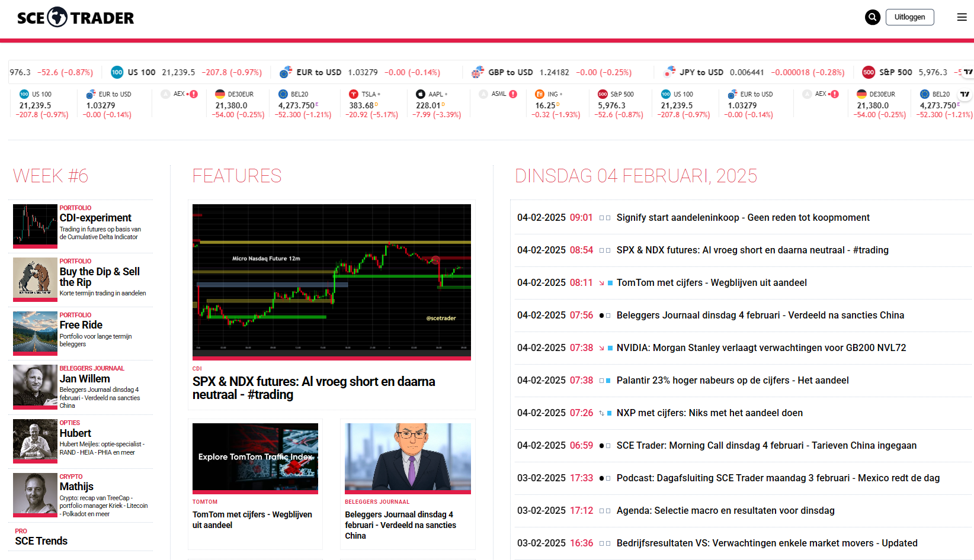Open the SCE Trends link
Viewport: 974px width, 560px height.
click(x=41, y=541)
